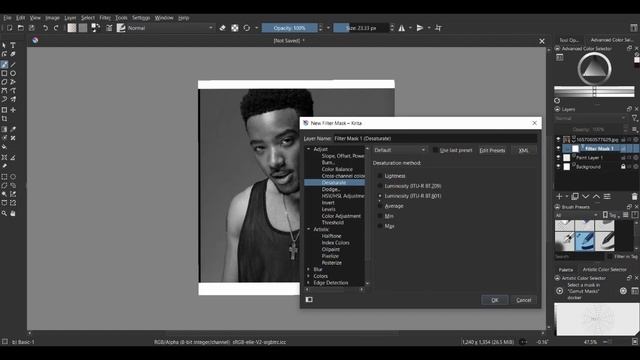Click the XML button
The image size is (640, 360).
[x=523, y=150]
